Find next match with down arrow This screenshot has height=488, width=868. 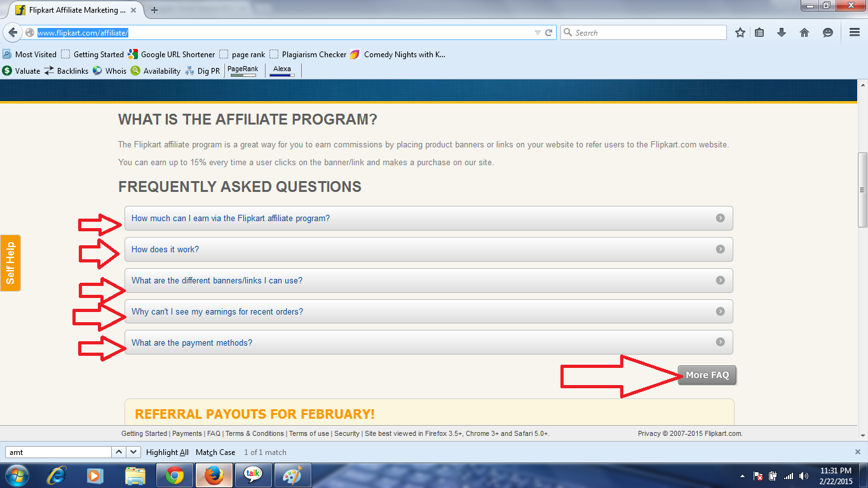click(x=133, y=452)
